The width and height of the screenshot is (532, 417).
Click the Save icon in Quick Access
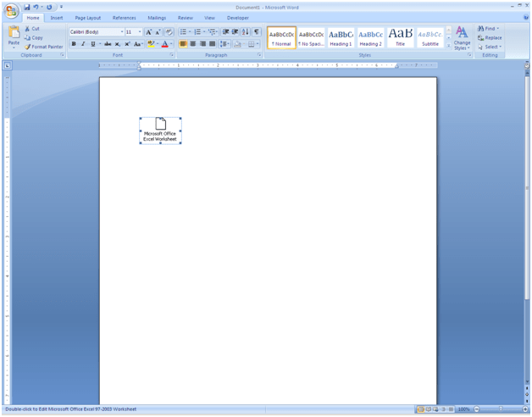coord(27,7)
